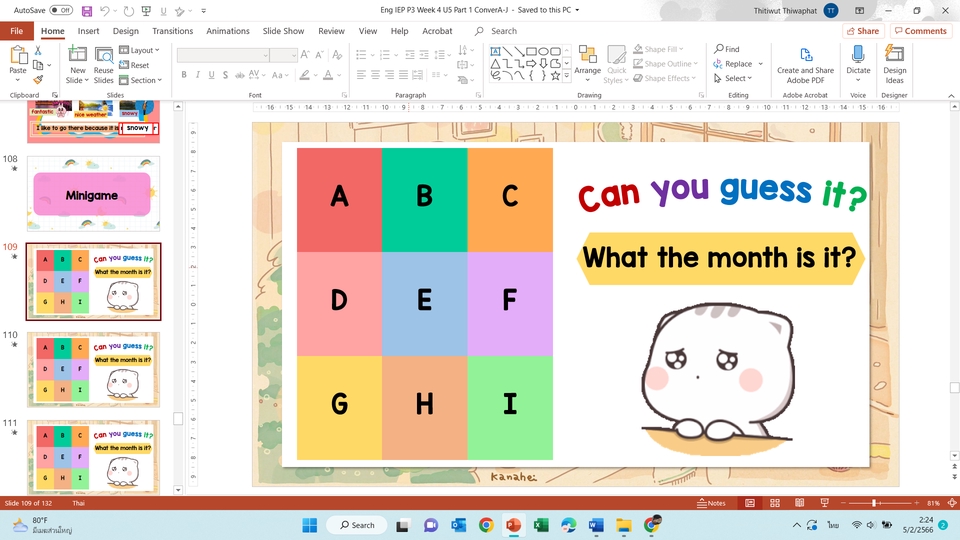Switch to the Animations tab
The image size is (960, 540).
228,31
